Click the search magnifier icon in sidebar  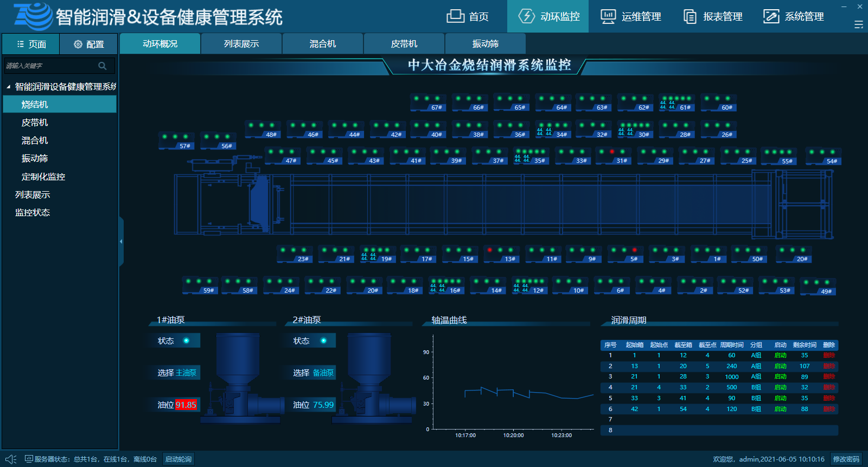(x=102, y=66)
